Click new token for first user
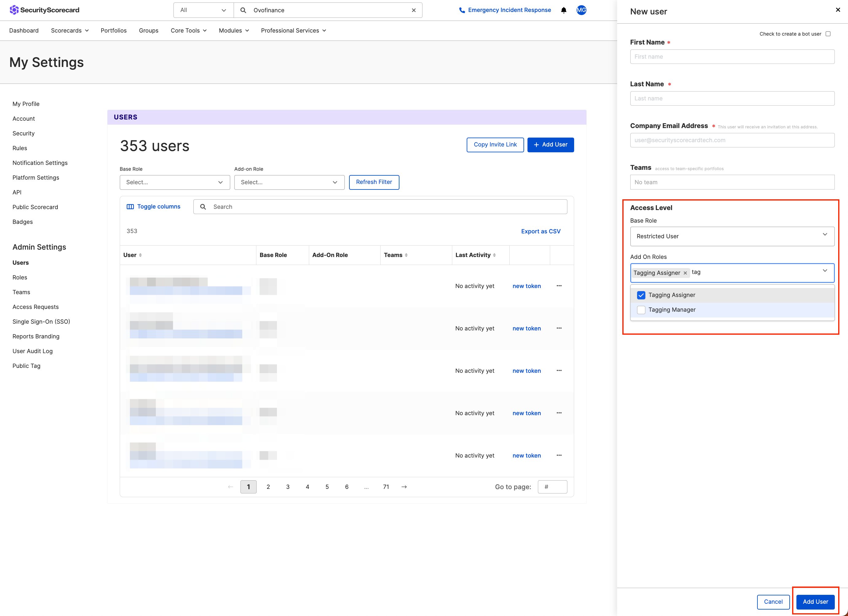The image size is (848, 616). 527,286
